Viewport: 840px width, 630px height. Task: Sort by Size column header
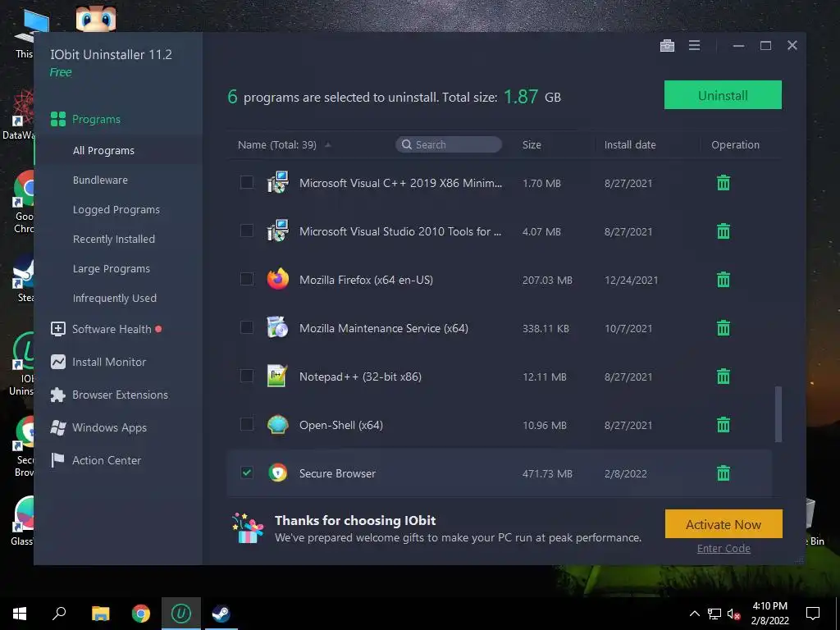(x=532, y=144)
